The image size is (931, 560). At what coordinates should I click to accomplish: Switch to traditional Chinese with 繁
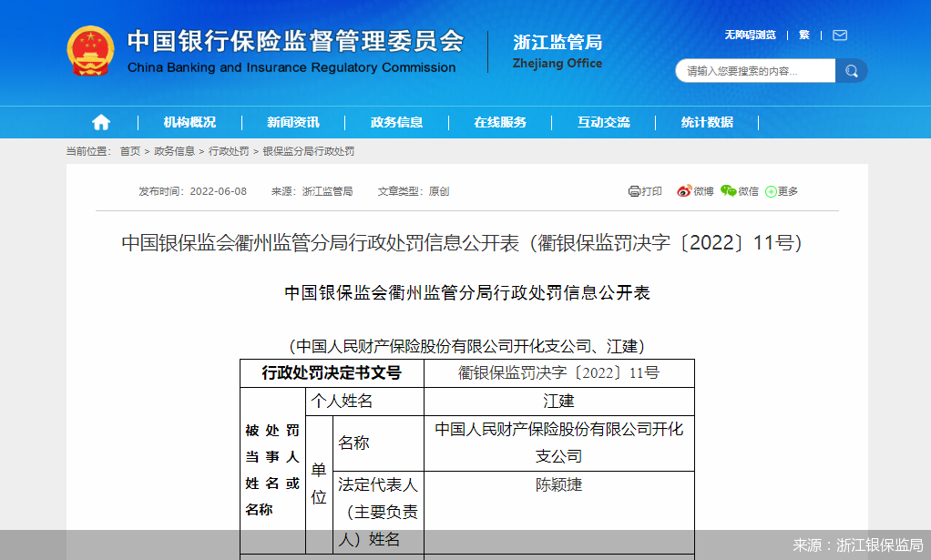pos(803,35)
